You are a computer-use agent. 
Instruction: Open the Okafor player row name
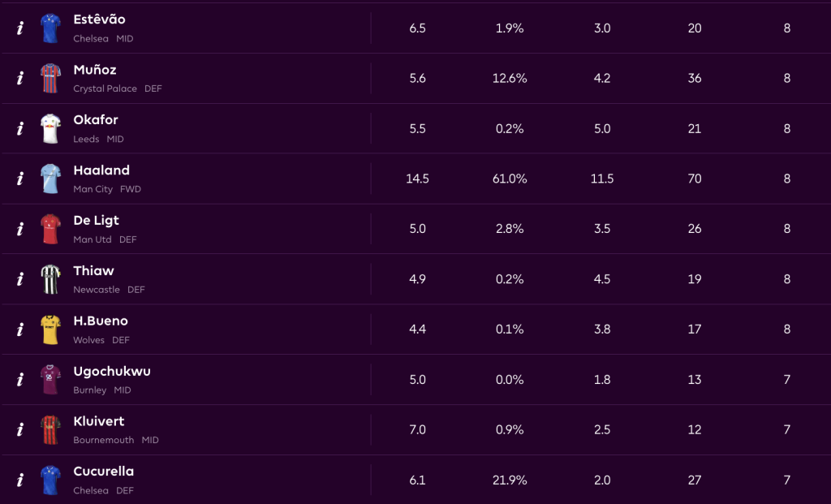click(x=96, y=120)
